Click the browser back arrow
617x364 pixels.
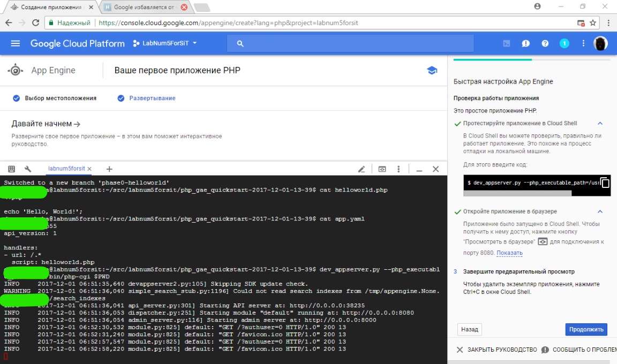coord(9,23)
